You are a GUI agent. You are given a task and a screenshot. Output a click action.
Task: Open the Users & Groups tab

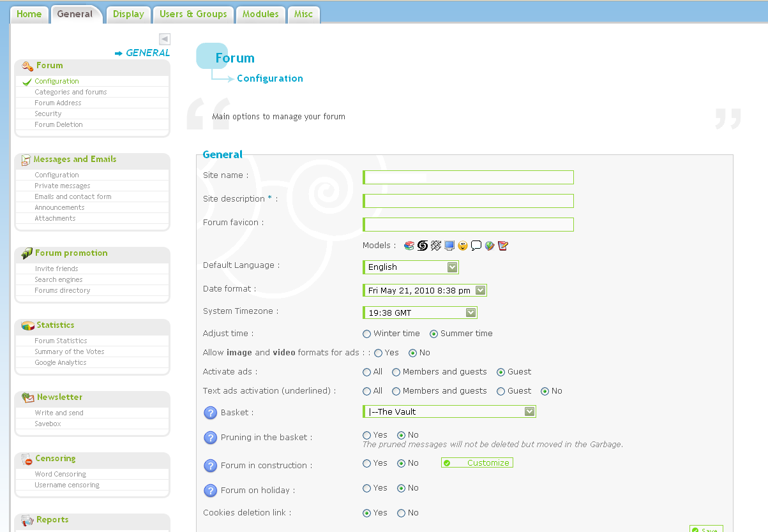click(x=193, y=13)
